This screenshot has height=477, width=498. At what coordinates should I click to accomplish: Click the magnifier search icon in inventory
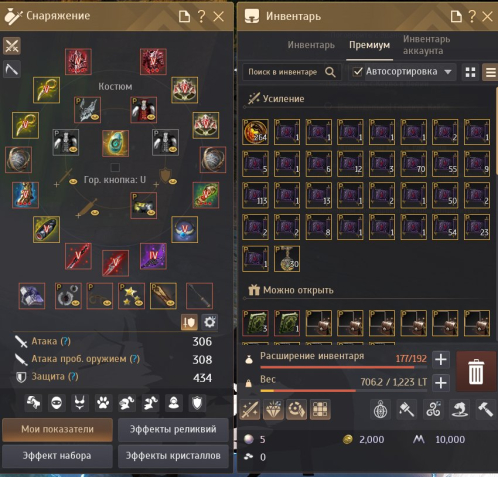330,72
